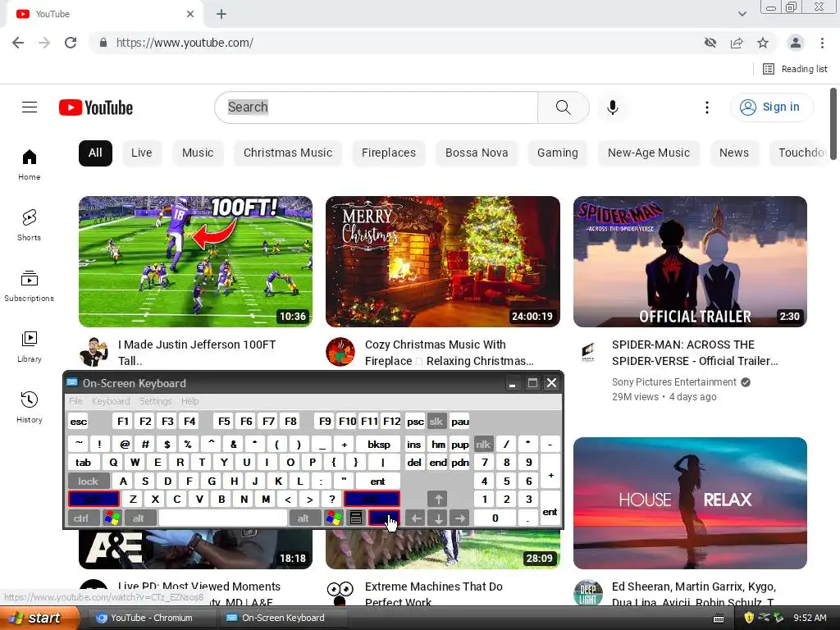
Task: Open Library in sidebar
Action: [30, 347]
